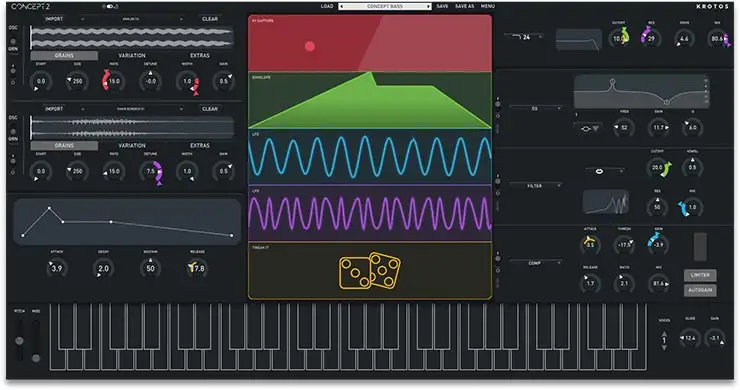
Task: Click the LIMITER button
Action: 700,275
